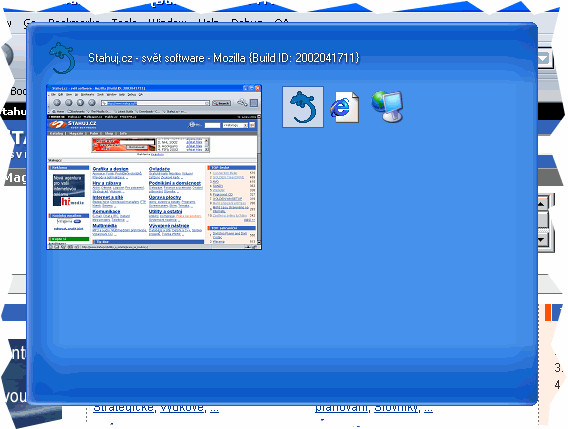Select the Internet Explorer document icon

click(x=344, y=107)
